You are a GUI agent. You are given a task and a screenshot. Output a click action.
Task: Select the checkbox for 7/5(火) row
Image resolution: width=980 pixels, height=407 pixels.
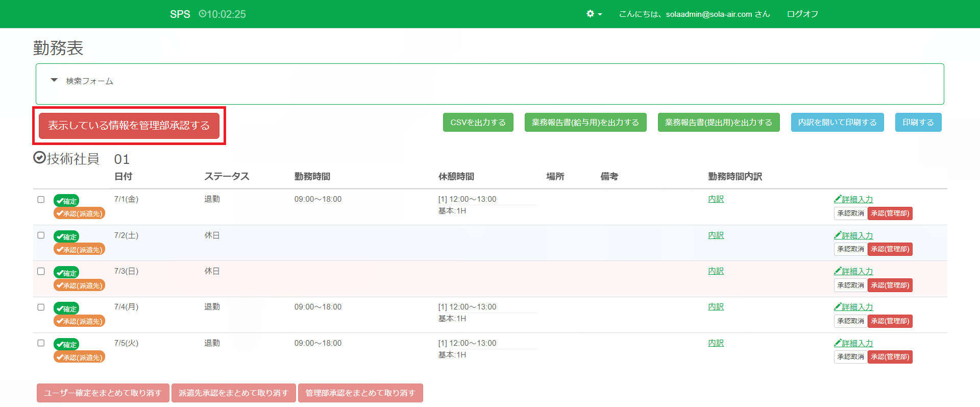pos(41,343)
